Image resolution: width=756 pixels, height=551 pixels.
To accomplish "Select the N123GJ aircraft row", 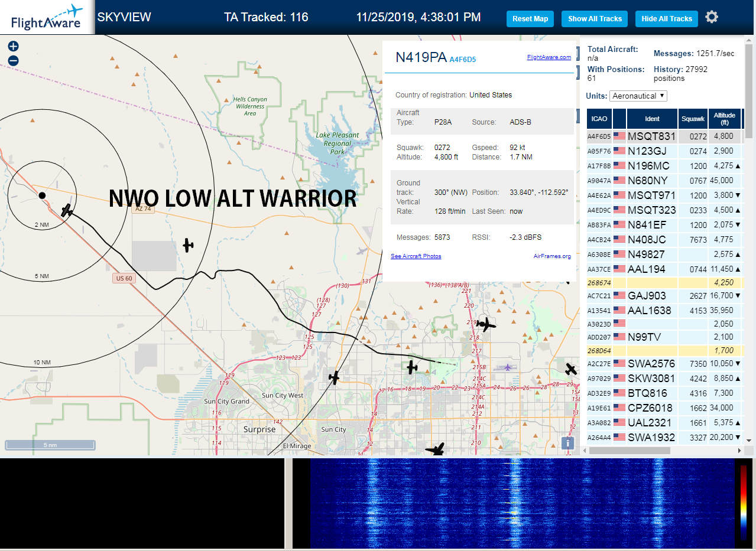I will 664,151.
